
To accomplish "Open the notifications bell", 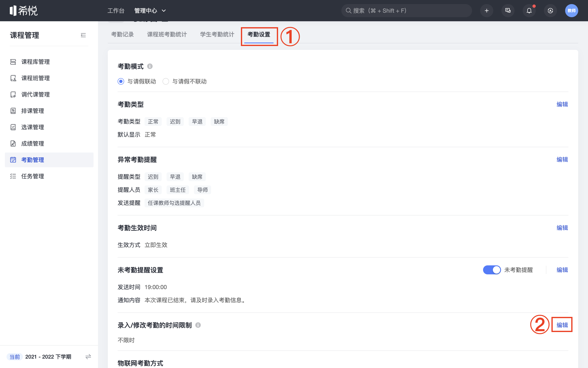I will (x=529, y=11).
